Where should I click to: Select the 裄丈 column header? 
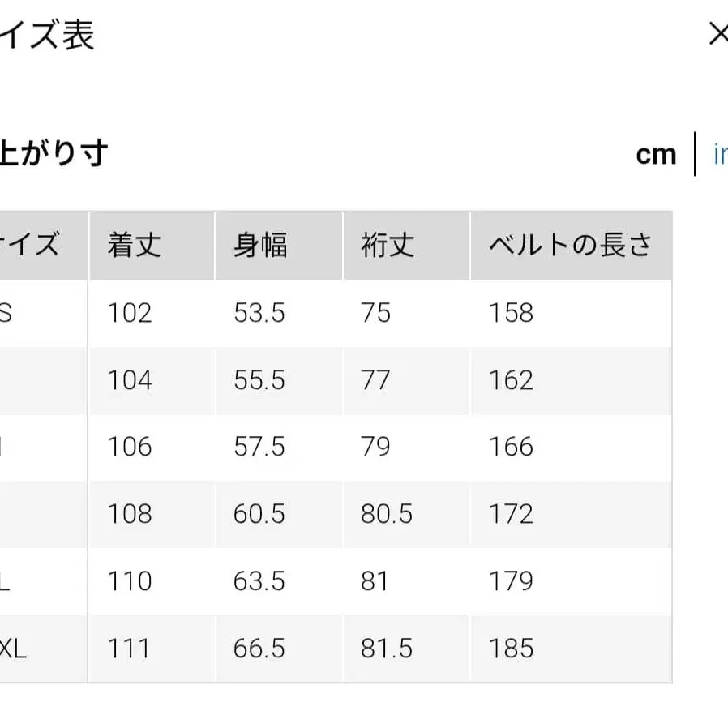388,246
